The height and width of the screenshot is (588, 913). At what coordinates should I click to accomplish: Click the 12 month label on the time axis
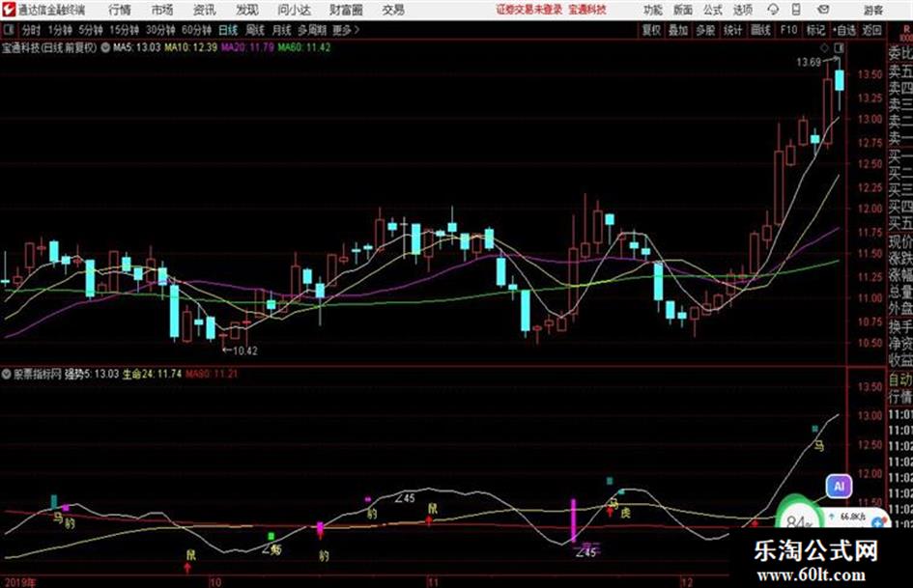(x=687, y=582)
